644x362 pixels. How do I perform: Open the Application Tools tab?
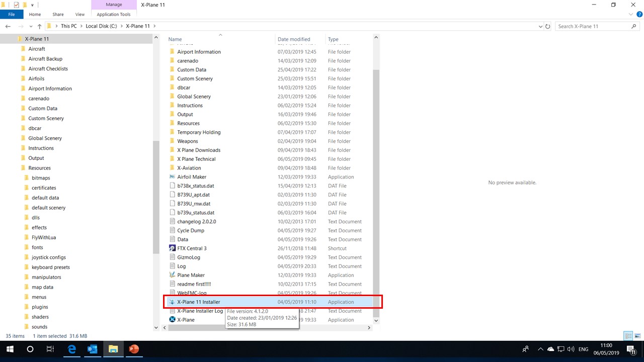click(x=114, y=15)
